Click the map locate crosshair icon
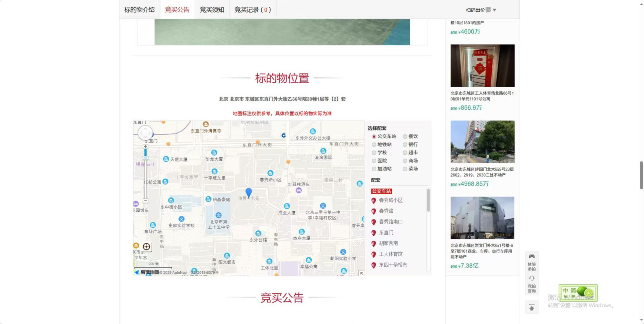 click(147, 247)
